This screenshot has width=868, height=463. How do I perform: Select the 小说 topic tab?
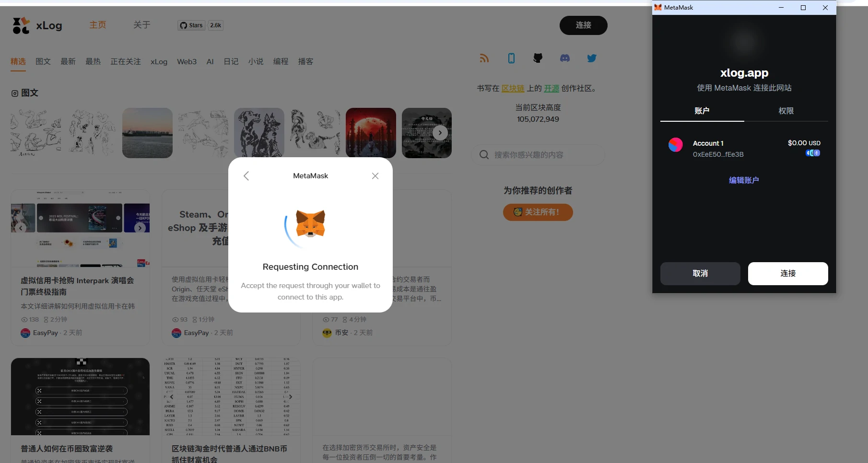tap(256, 61)
